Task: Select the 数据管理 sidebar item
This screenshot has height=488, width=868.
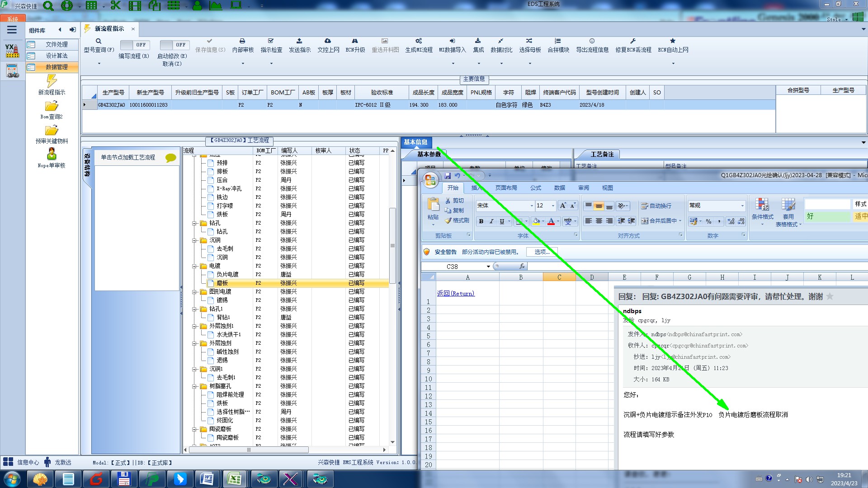Action: coord(57,67)
